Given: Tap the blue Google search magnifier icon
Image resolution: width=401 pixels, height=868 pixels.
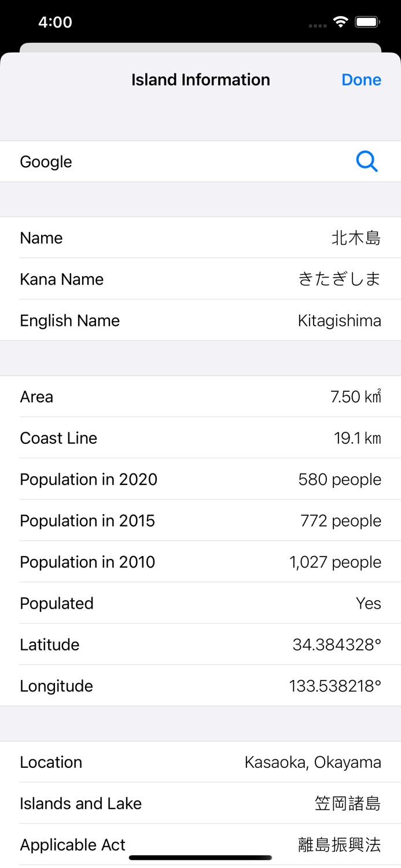Looking at the screenshot, I should click(x=367, y=161).
